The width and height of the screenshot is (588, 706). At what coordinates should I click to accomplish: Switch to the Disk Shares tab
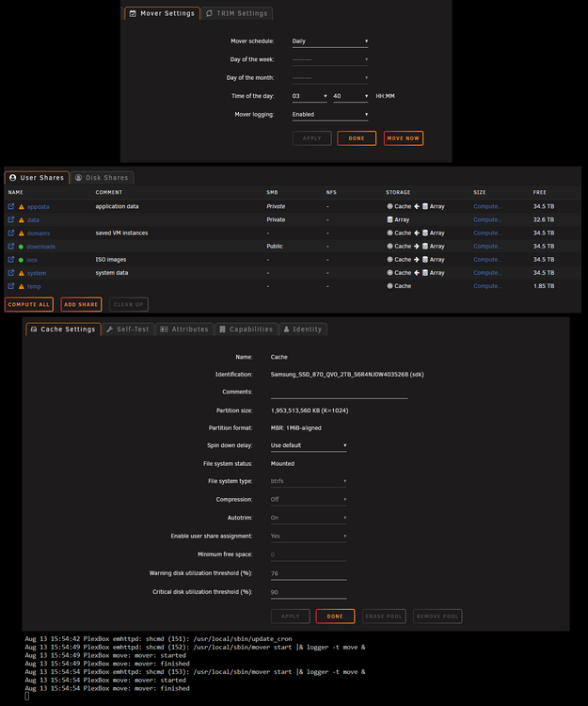(x=102, y=178)
